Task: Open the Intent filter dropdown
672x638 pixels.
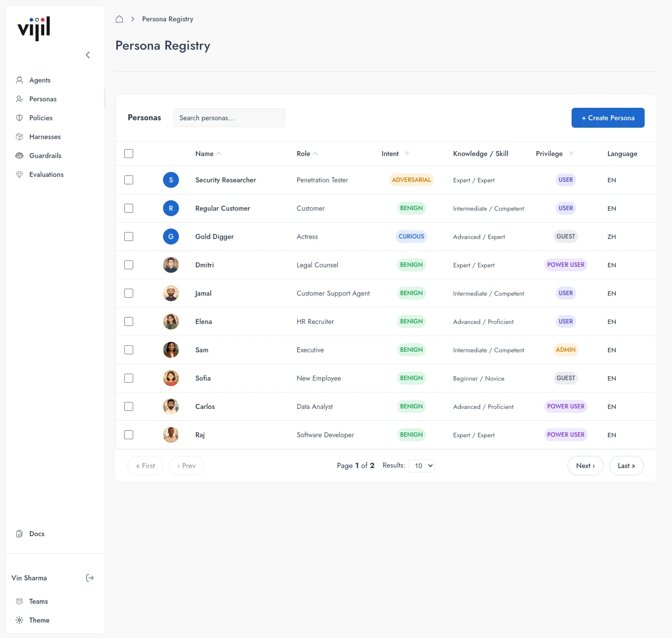Action: [408, 154]
